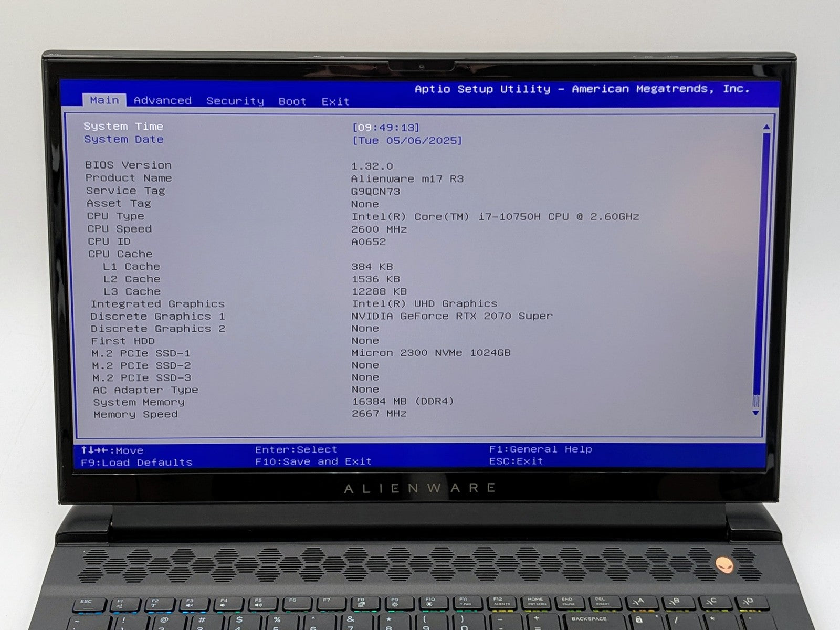The image size is (840, 630).
Task: Click the M.2 PCIe SSD-2 label
Action: click(142, 365)
